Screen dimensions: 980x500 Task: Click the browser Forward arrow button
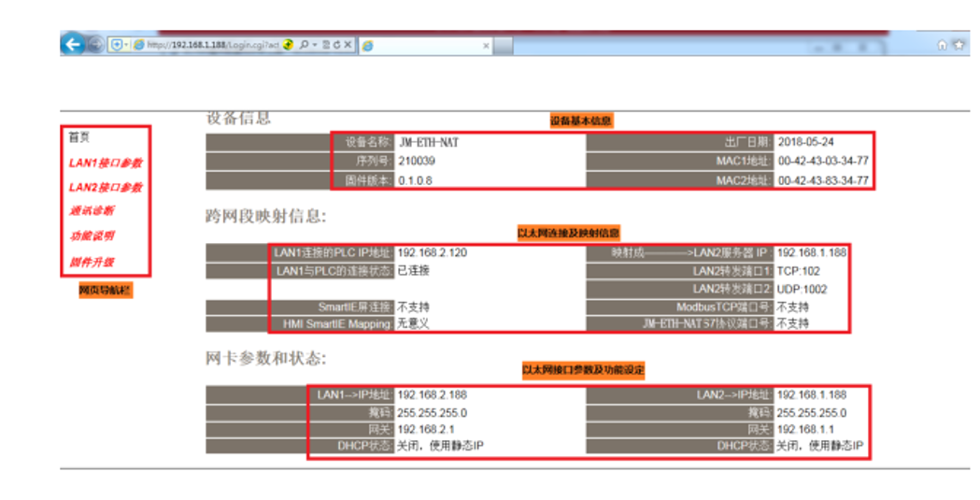pyautogui.click(x=94, y=44)
